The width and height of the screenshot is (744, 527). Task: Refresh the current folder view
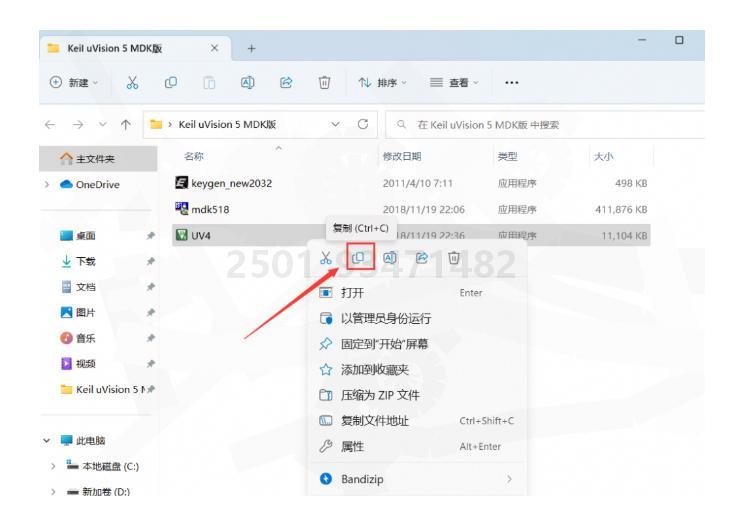(363, 124)
